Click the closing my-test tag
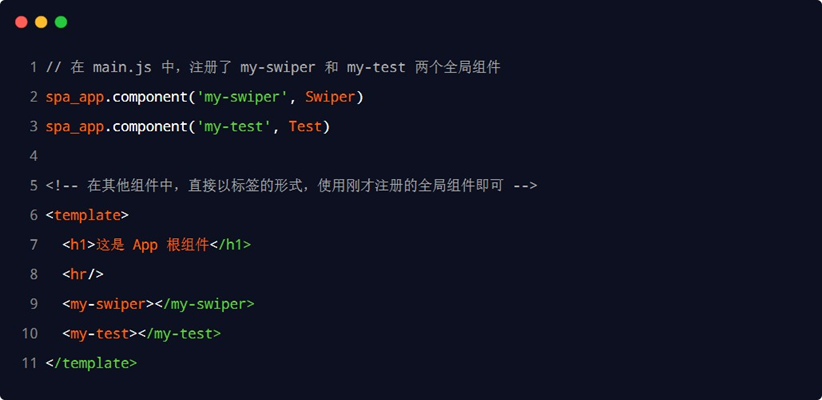Viewport: 822px width, 400px height. point(179,334)
